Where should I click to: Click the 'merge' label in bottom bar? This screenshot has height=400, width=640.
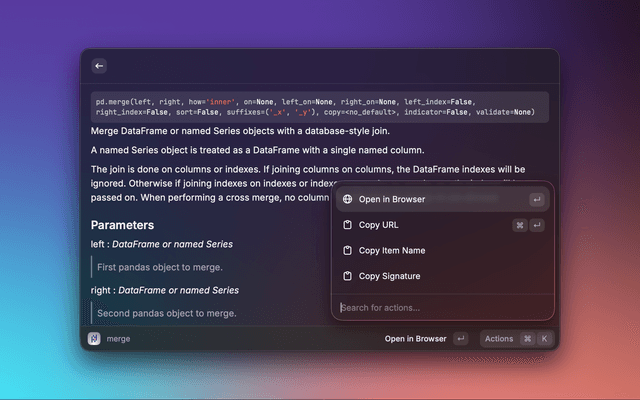(x=118, y=339)
